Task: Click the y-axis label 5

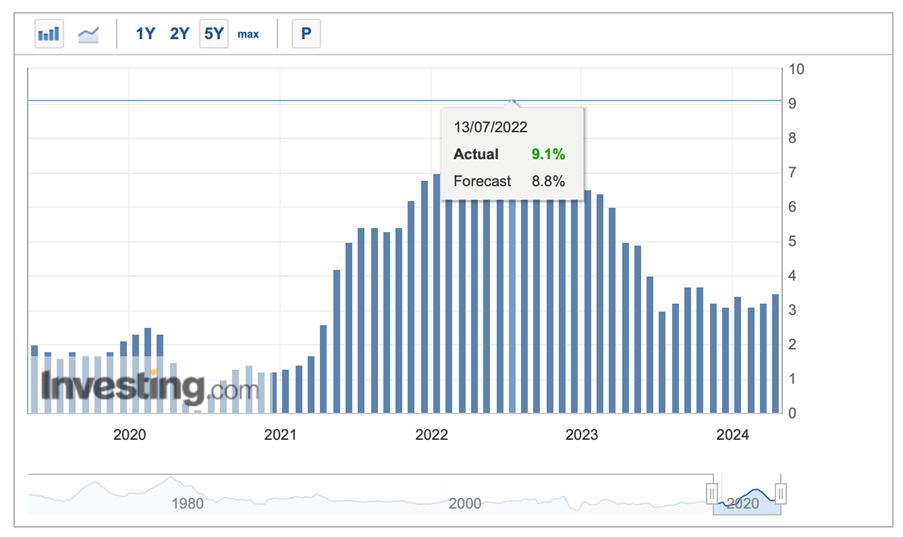Action: click(792, 241)
